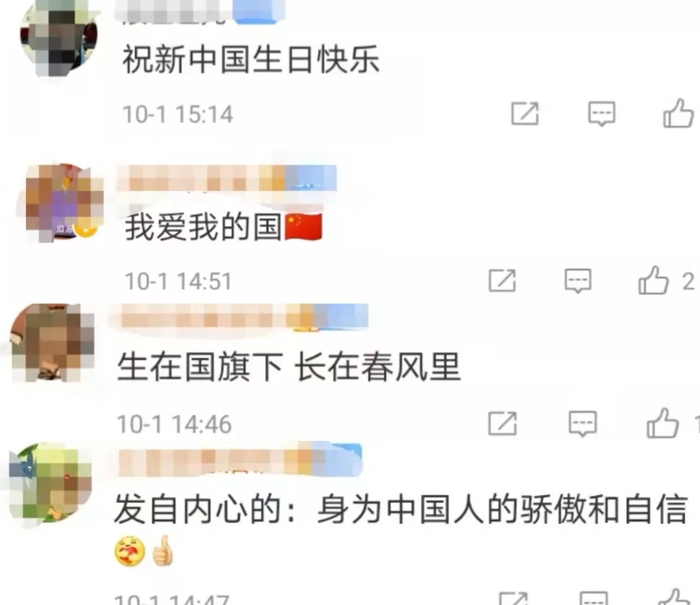Repost the '生在国旗下 长在春风里' comment
This screenshot has width=700, height=605.
pos(503,423)
